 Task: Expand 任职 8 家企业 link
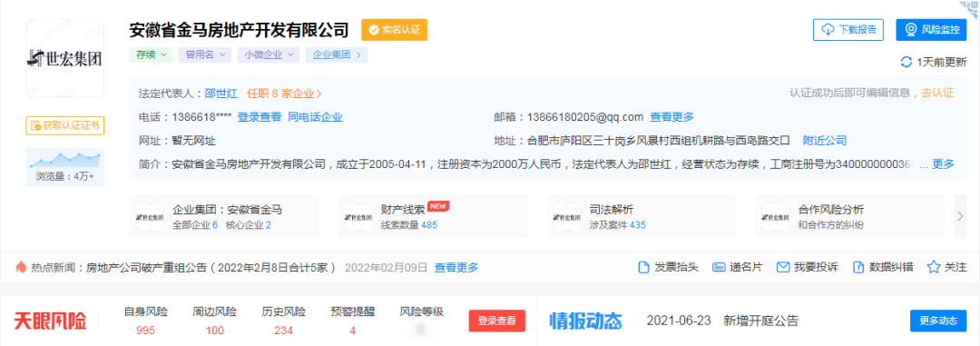[x=284, y=94]
